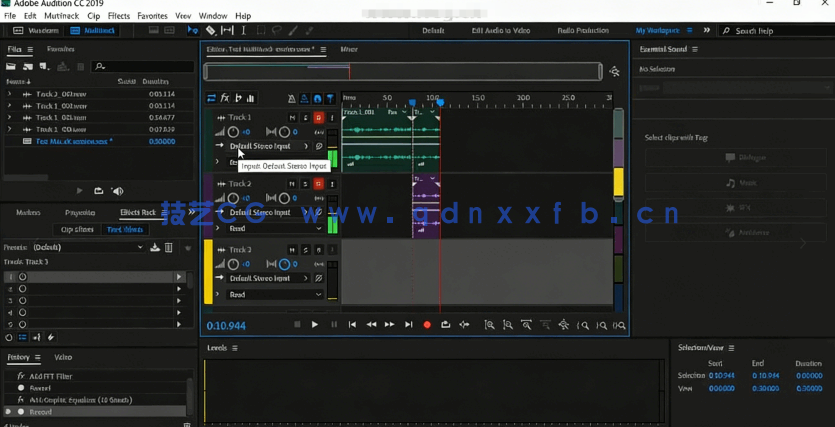The height and width of the screenshot is (427, 835).
Task: Solo Track 3
Action: (x=305, y=250)
